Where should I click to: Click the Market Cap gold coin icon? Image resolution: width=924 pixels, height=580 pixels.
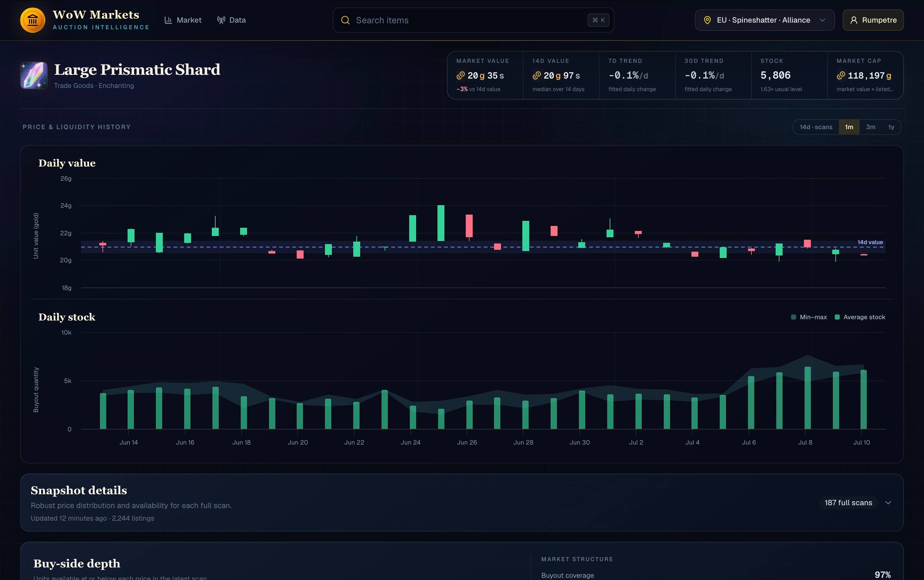(841, 76)
